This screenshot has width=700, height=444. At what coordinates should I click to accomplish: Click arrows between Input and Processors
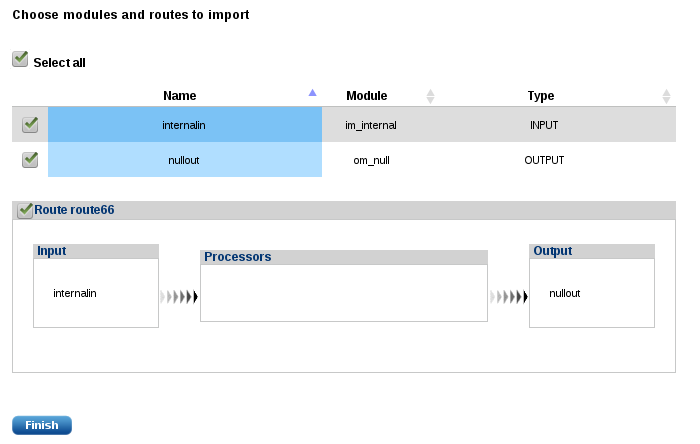pos(179,297)
